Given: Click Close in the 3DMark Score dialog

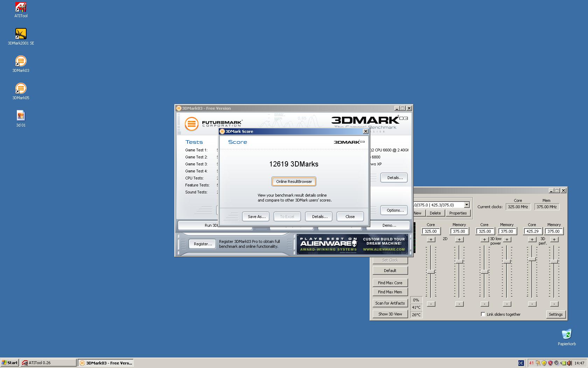Looking at the screenshot, I should (350, 217).
